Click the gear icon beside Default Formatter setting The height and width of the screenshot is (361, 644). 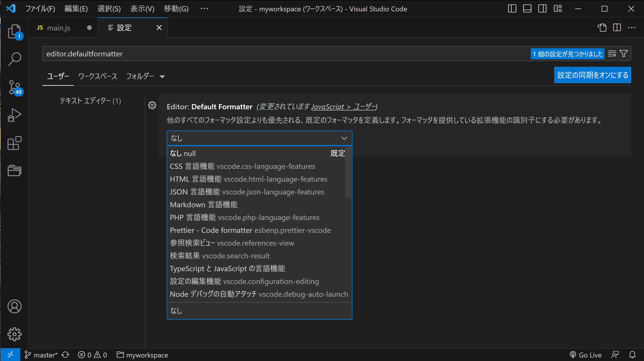point(152,105)
